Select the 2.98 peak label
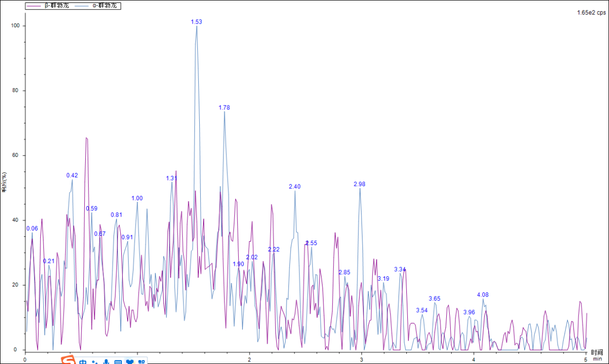The width and height of the screenshot is (609, 364). point(359,184)
